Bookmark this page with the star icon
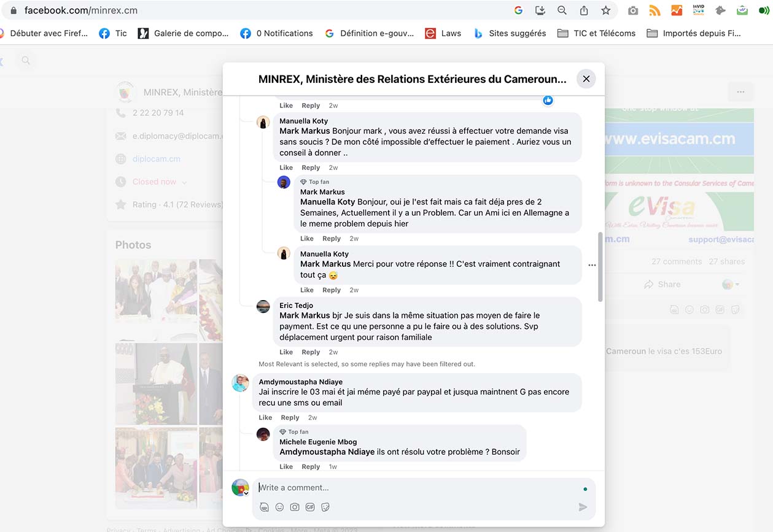Image resolution: width=773 pixels, height=532 pixels. pos(606,10)
